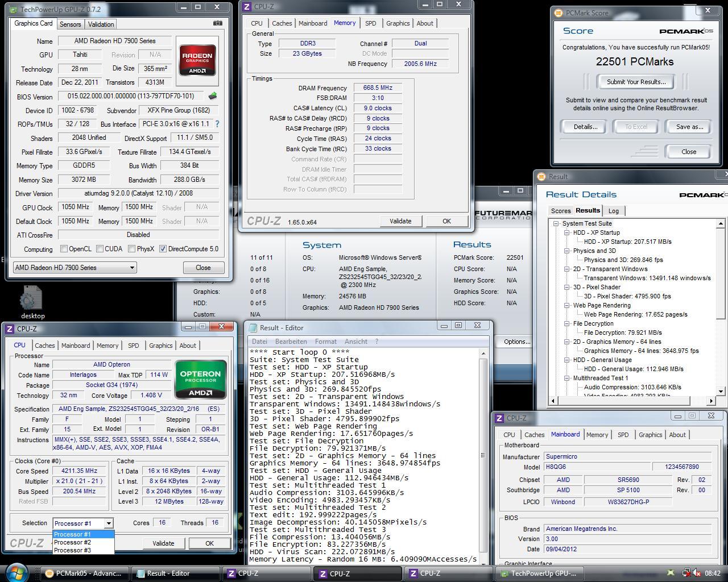Switch to the Validation tab in GPU-Z

click(101, 24)
